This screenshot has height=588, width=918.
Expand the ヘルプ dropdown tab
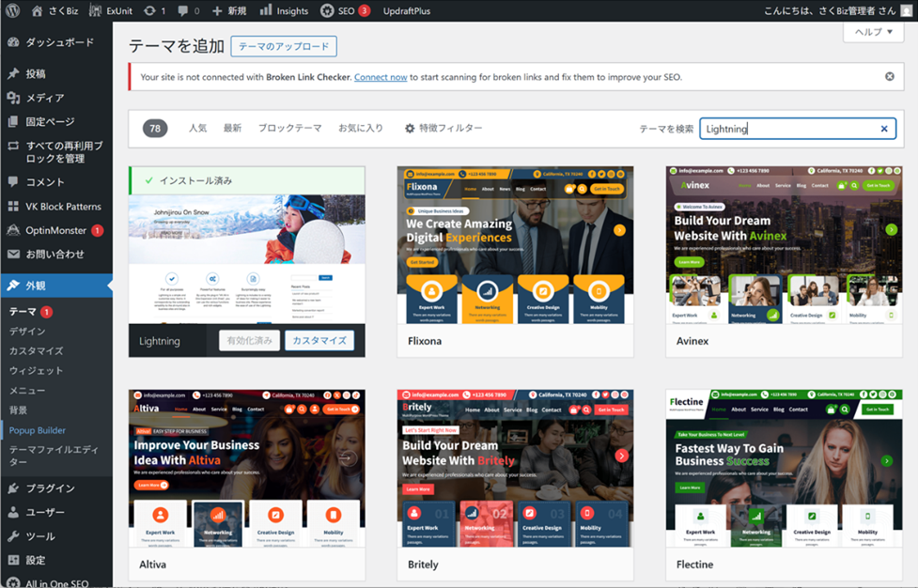(874, 32)
